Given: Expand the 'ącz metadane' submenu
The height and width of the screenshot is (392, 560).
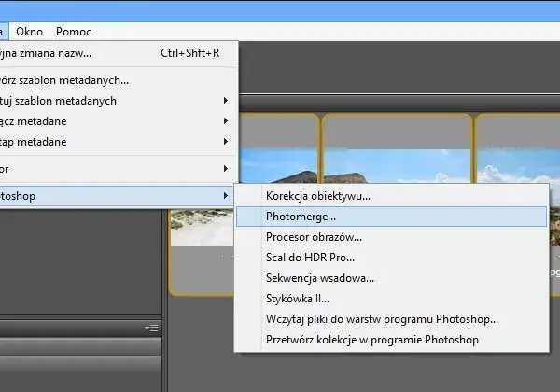Looking at the screenshot, I should pos(118,121).
